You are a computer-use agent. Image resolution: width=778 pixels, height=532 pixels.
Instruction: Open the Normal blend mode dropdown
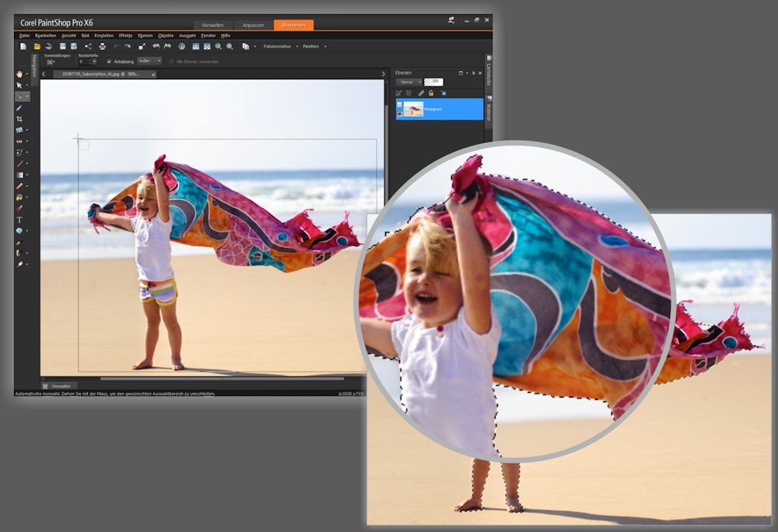pyautogui.click(x=409, y=82)
